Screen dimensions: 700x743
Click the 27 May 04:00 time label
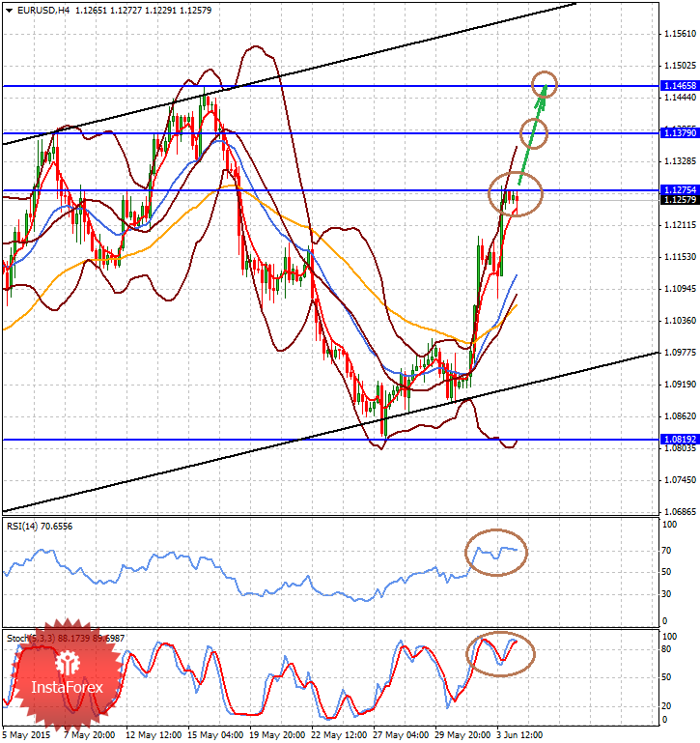(x=401, y=735)
